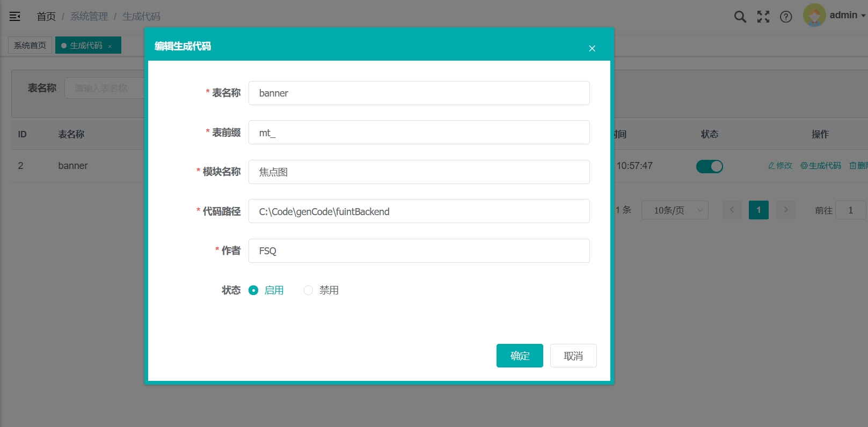Select page 1 in pagination

(758, 210)
